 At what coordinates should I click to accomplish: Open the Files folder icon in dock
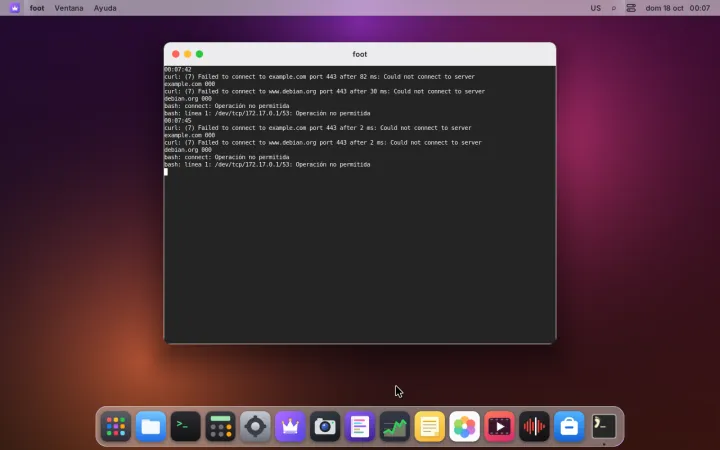[x=151, y=427]
